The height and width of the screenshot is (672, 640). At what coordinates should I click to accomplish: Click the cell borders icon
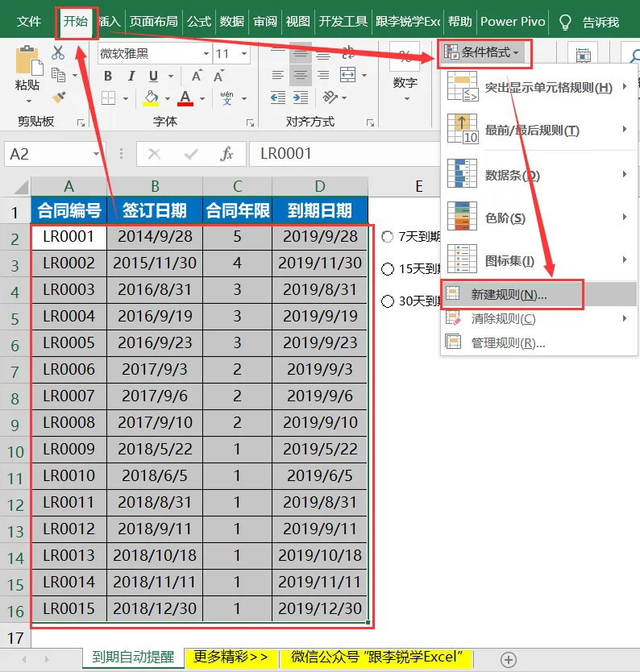coord(109,98)
